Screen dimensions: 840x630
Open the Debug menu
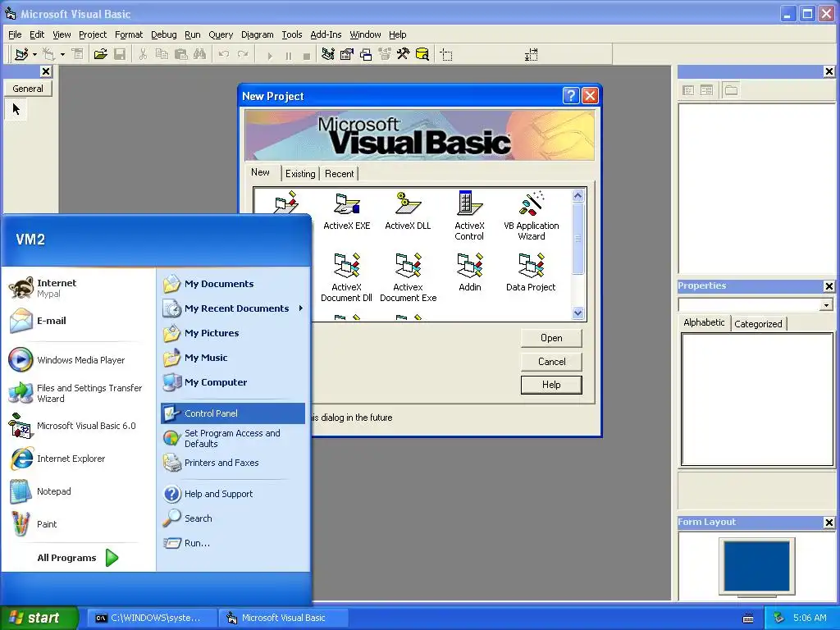pos(164,34)
